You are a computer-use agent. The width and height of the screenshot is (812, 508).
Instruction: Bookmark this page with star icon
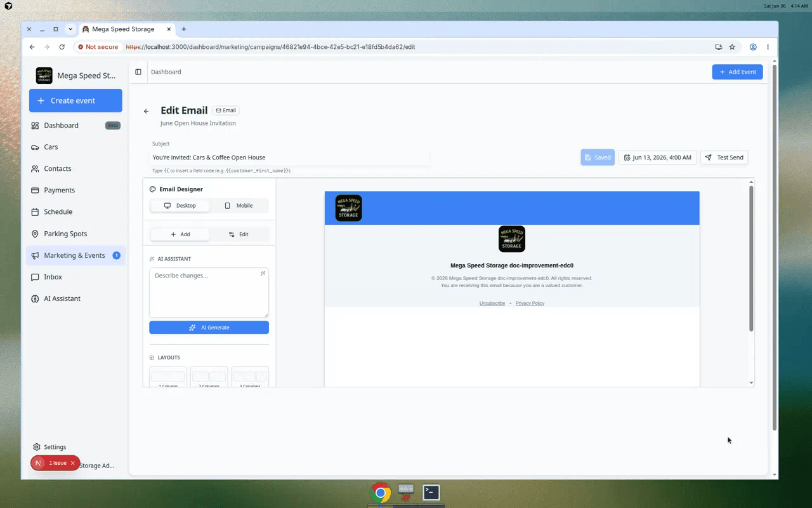point(732,47)
